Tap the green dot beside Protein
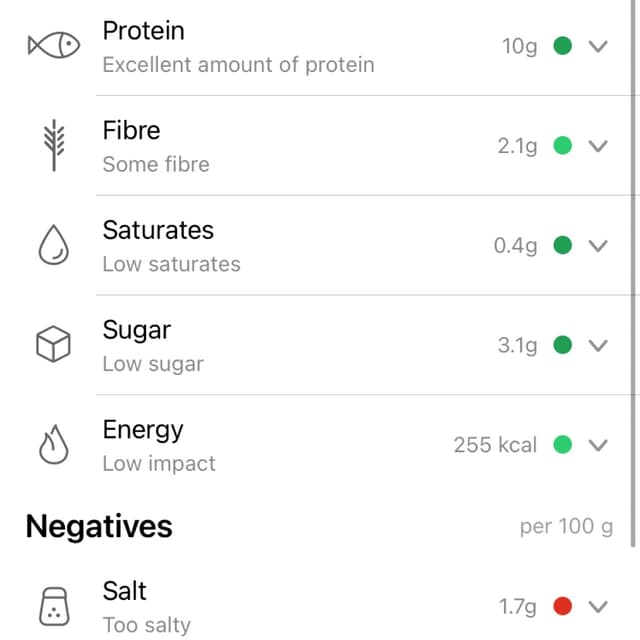Viewport: 640px width, 640px height. click(563, 46)
